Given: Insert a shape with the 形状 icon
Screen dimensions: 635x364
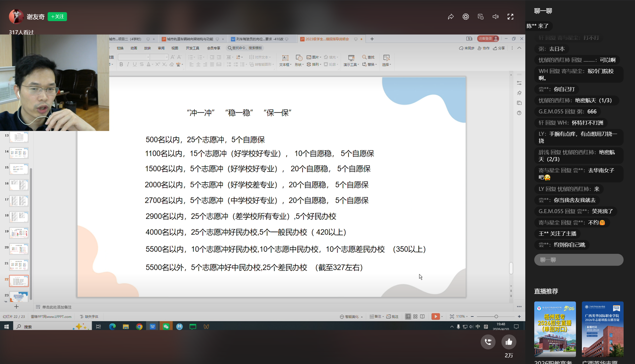Looking at the screenshot, I should point(299,58).
